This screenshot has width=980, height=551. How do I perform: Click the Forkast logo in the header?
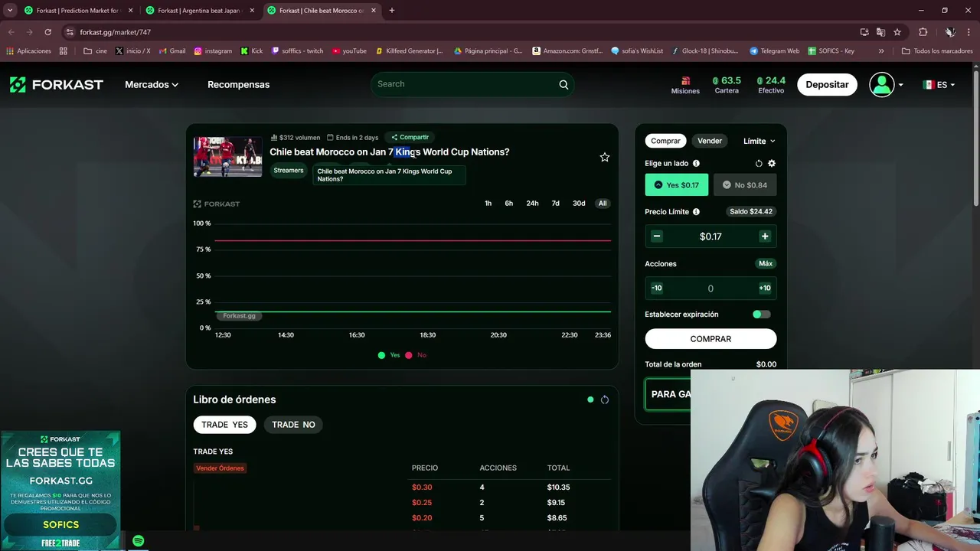[x=56, y=84]
